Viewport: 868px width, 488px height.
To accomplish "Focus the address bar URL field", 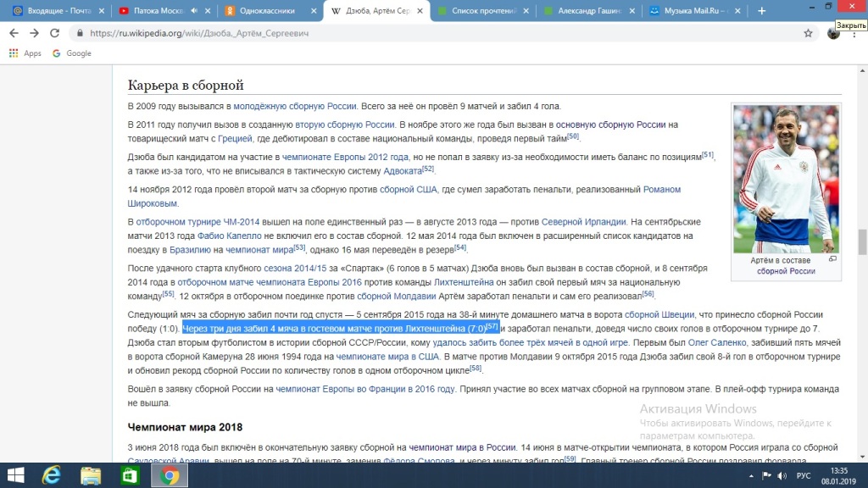I will coord(442,33).
